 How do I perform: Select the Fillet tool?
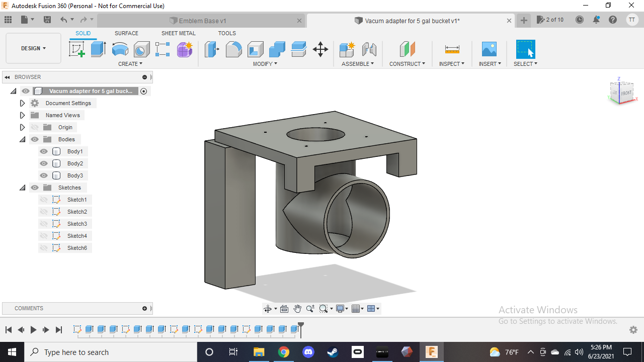tap(233, 49)
